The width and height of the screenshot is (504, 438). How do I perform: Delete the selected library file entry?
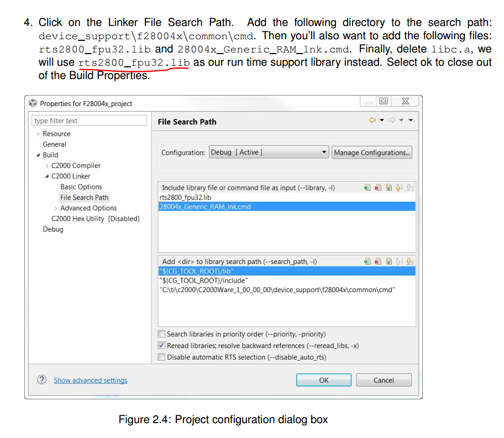[x=377, y=188]
